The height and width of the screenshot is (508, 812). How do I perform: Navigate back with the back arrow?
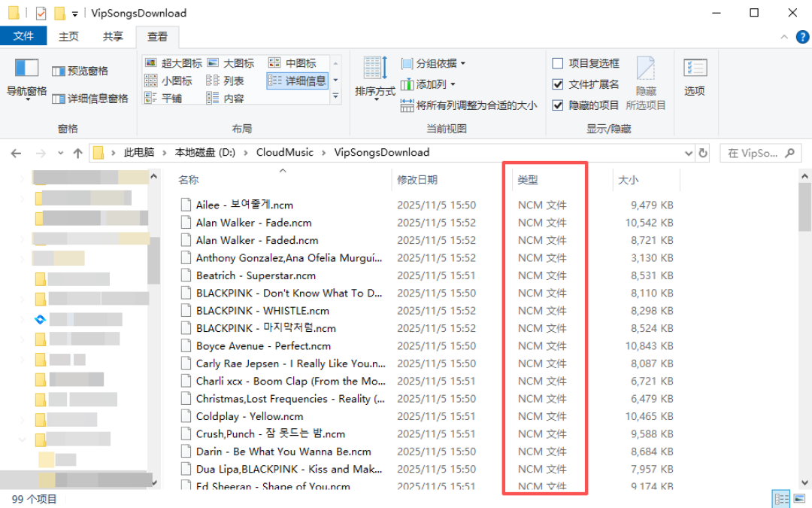click(16, 153)
